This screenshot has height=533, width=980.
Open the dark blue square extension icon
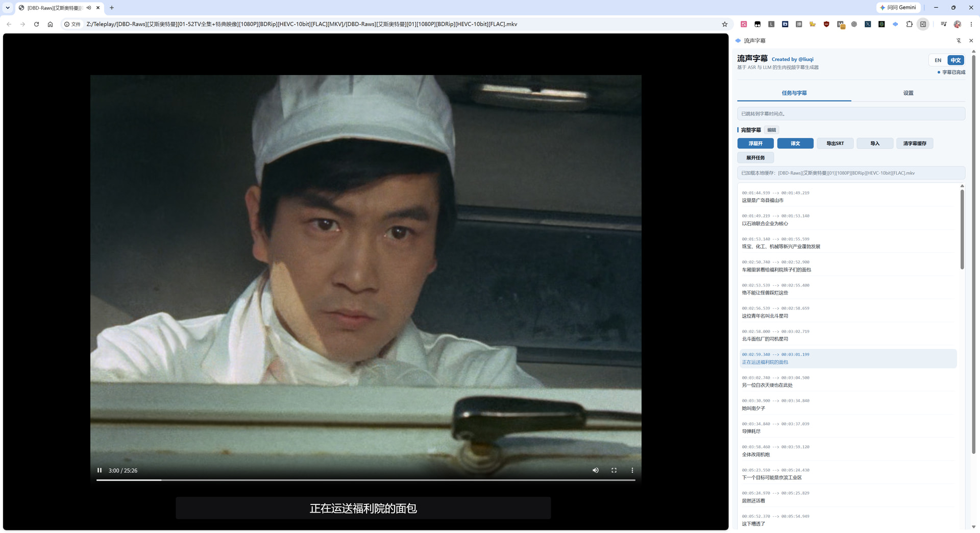click(785, 24)
